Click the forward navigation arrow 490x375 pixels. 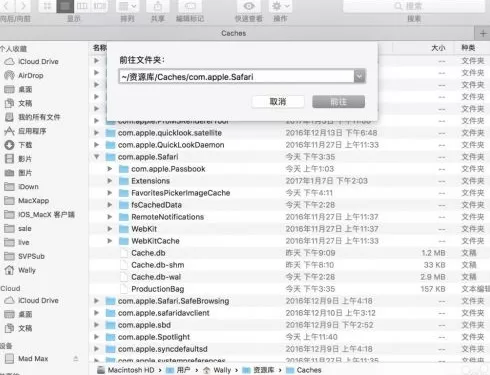pyautogui.click(x=23, y=6)
